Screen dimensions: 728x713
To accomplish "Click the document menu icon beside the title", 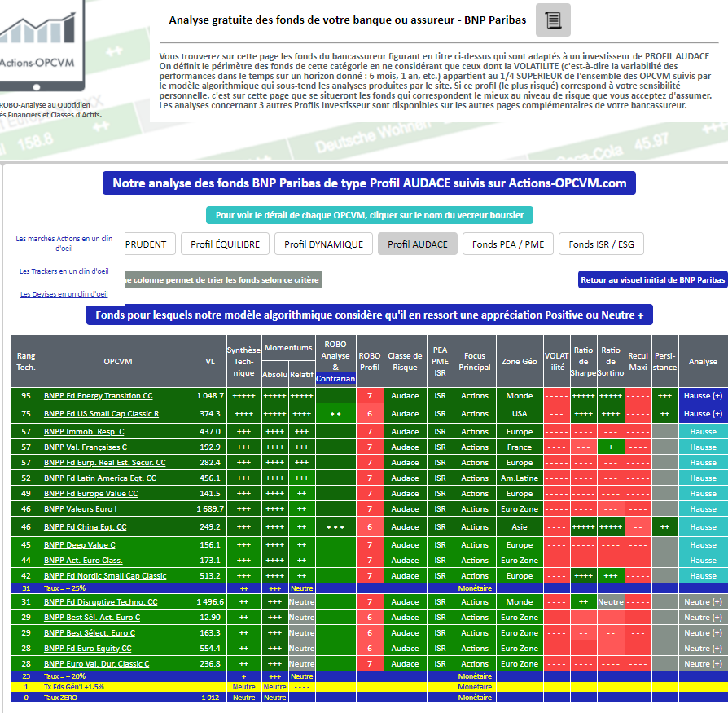I will point(553,20).
